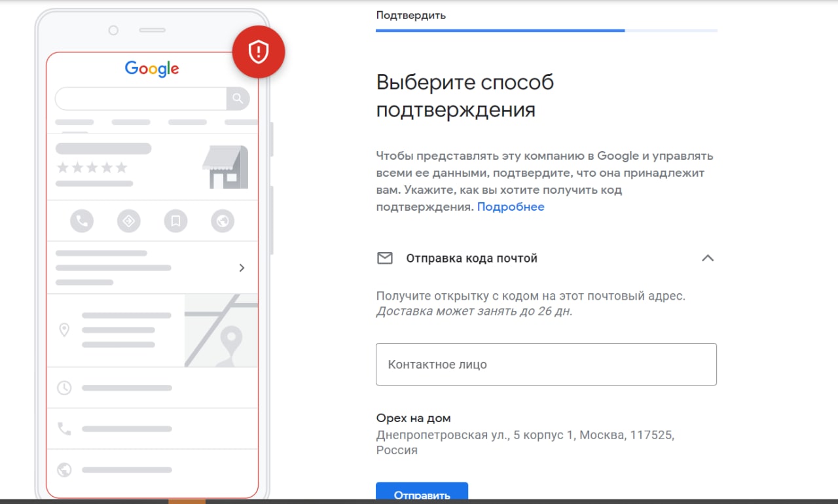This screenshot has width=838, height=504.
Task: Click the heading Выберите способ подтверждения
Action: pyautogui.click(x=465, y=96)
